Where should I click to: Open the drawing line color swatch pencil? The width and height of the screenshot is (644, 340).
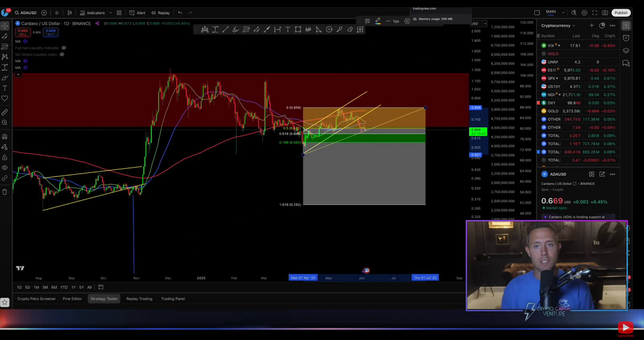click(x=378, y=21)
